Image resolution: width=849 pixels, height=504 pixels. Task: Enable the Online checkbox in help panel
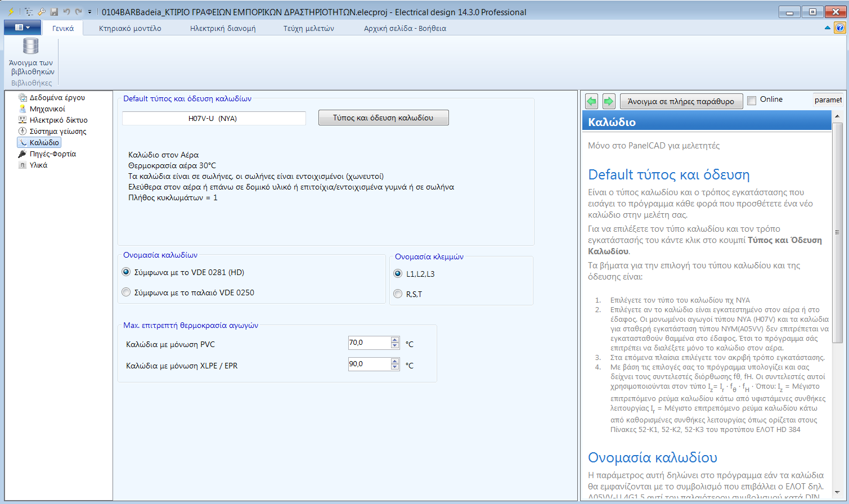[752, 100]
